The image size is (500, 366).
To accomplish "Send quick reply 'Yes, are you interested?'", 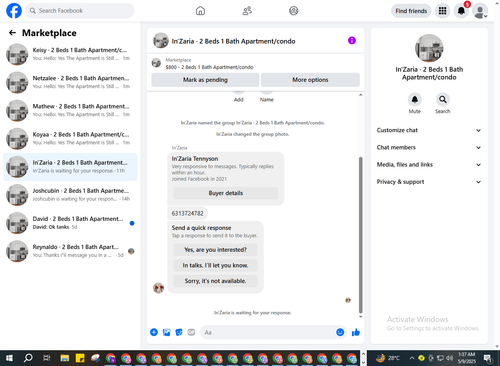I will [215, 250].
